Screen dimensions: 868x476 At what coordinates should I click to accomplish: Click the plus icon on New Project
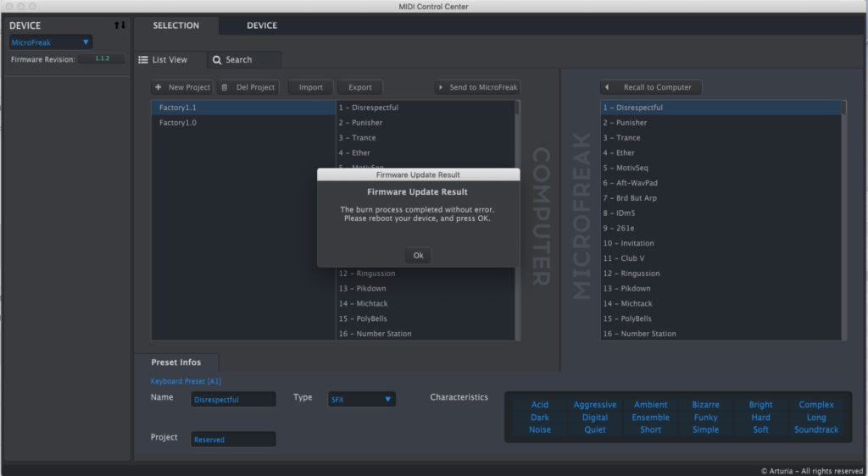coord(159,86)
